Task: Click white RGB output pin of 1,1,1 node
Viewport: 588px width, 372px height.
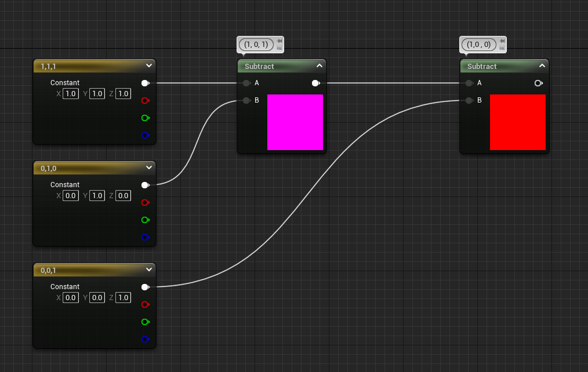Action: pyautogui.click(x=145, y=83)
